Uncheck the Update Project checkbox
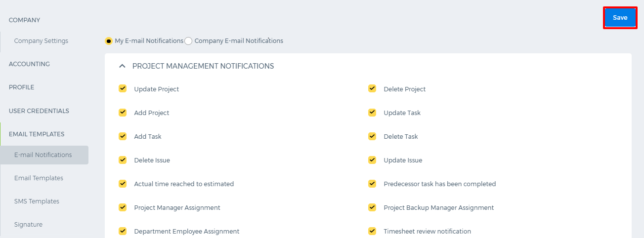This screenshot has width=644, height=238. coord(123,89)
